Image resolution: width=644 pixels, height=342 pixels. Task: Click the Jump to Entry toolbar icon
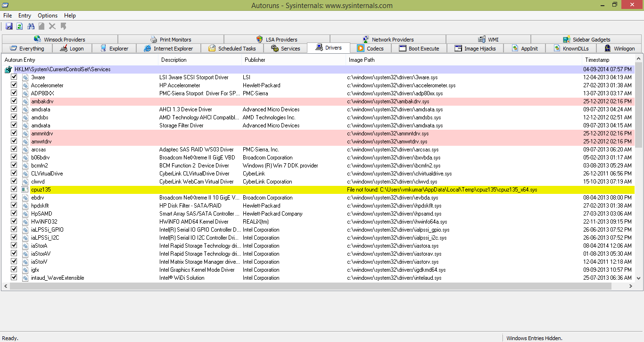[64, 26]
